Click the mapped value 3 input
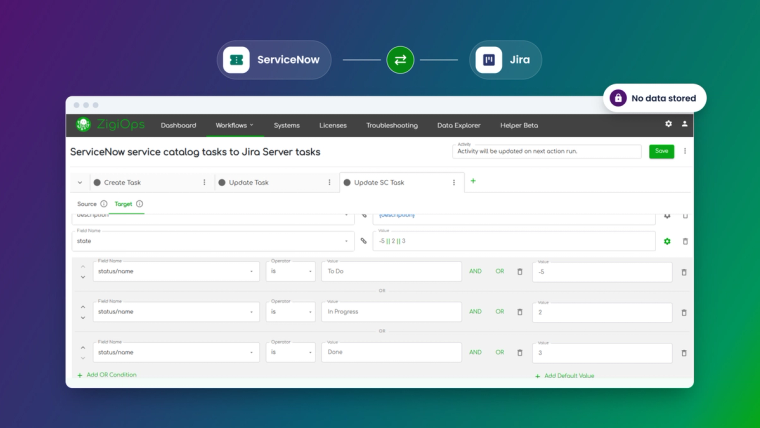 (x=602, y=353)
